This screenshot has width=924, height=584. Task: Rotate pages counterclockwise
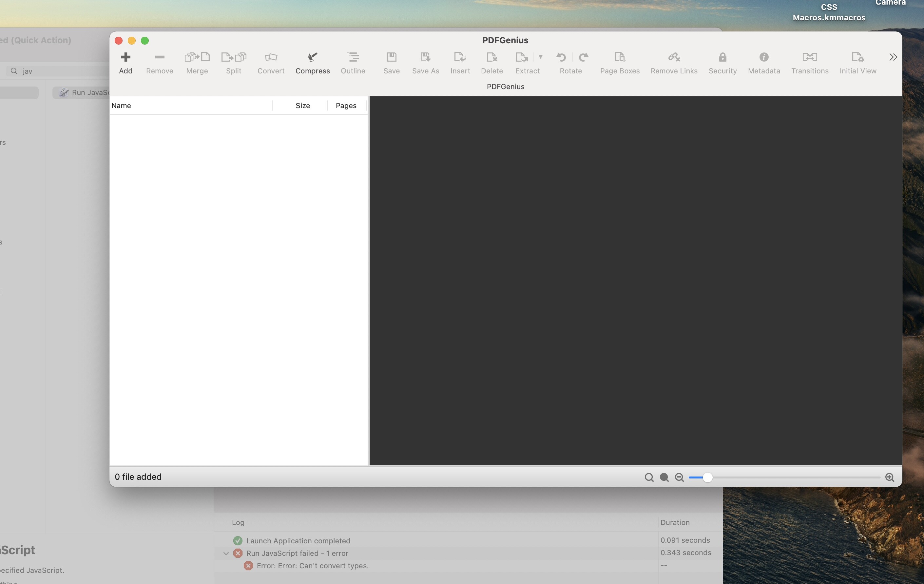561,58
